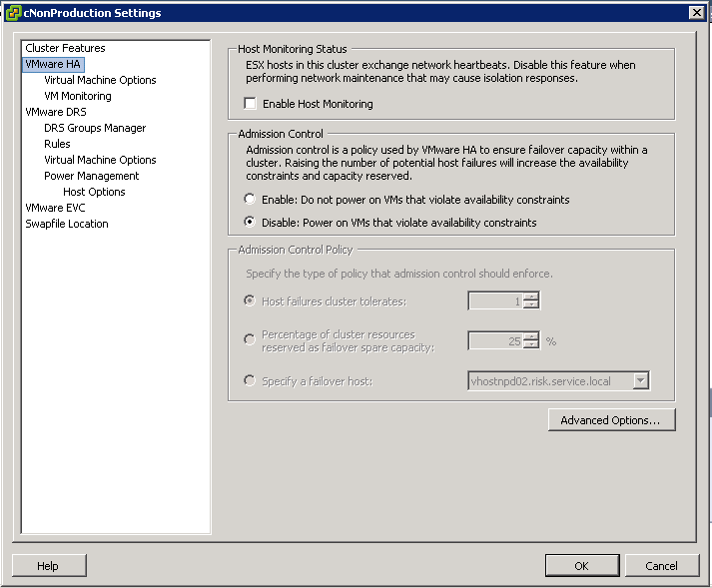Screen dimensions: 712x588
Task: Open the failover host dropdown
Action: tap(641, 380)
